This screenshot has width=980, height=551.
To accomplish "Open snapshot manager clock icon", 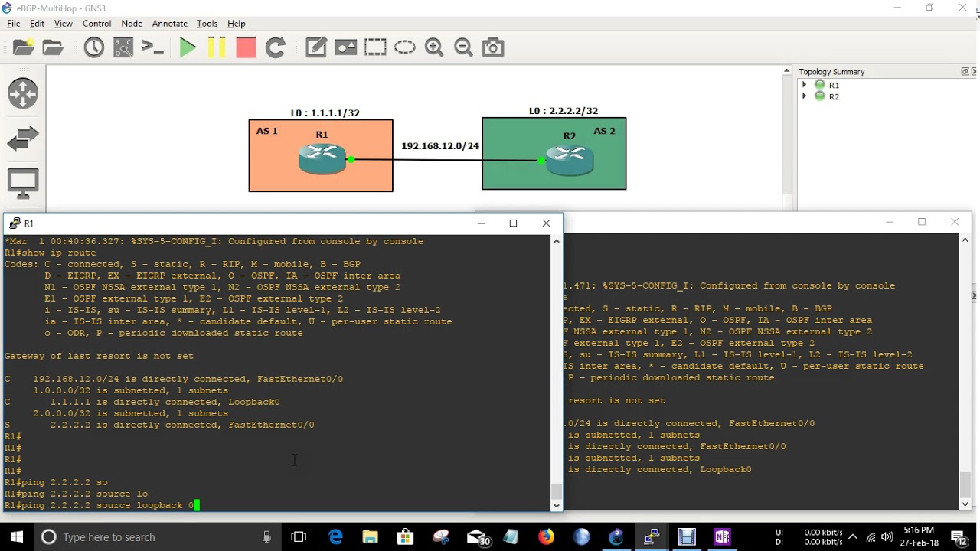I will tap(94, 47).
